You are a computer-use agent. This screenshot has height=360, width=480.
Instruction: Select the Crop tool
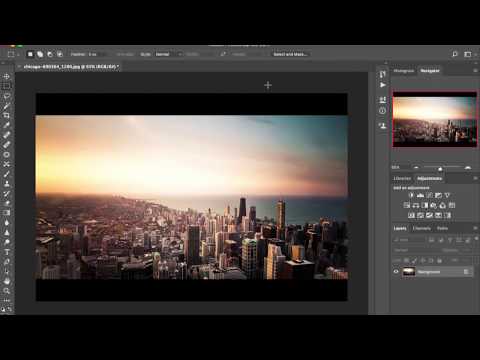(6, 115)
